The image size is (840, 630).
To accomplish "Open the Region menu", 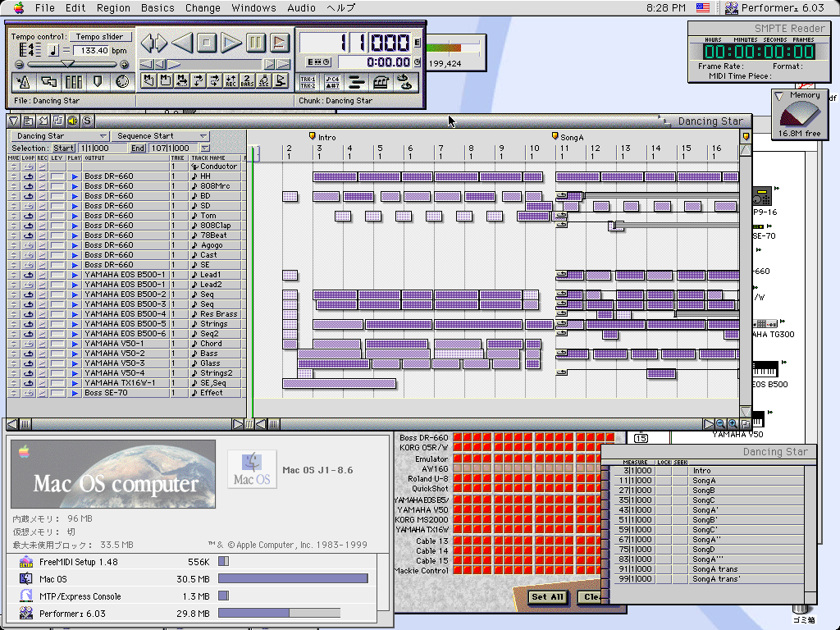I will point(113,7).
